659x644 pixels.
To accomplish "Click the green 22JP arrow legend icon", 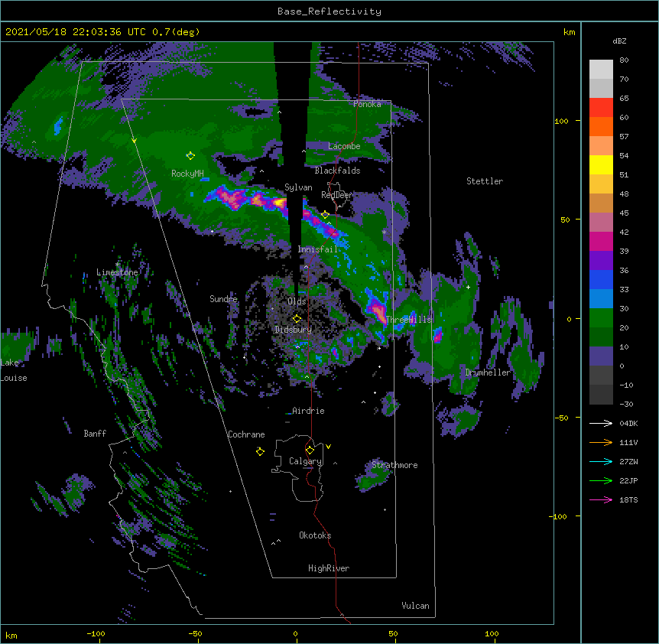I will coord(601,480).
